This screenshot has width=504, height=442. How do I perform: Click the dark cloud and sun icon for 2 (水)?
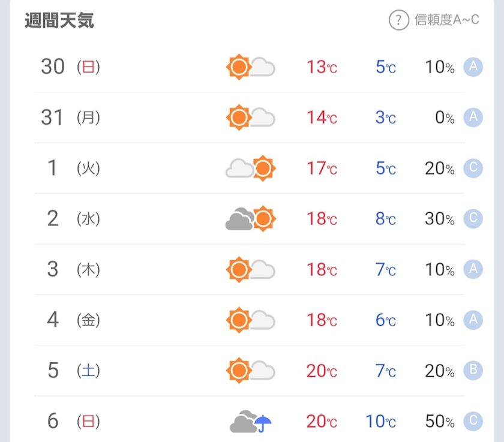pyautogui.click(x=250, y=219)
